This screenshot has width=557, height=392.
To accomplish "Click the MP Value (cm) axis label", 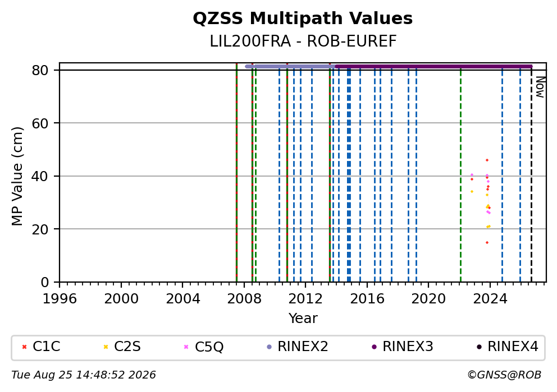I will [x=17, y=176].
